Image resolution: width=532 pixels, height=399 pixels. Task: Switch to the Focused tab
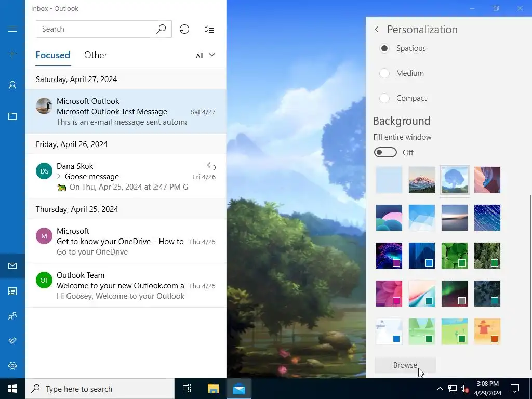53,55
